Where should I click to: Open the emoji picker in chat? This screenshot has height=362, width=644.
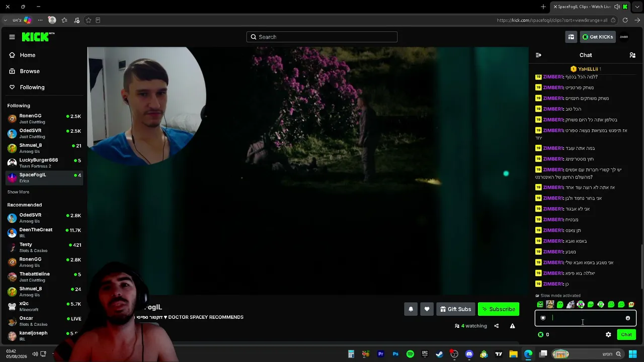pyautogui.click(x=628, y=318)
